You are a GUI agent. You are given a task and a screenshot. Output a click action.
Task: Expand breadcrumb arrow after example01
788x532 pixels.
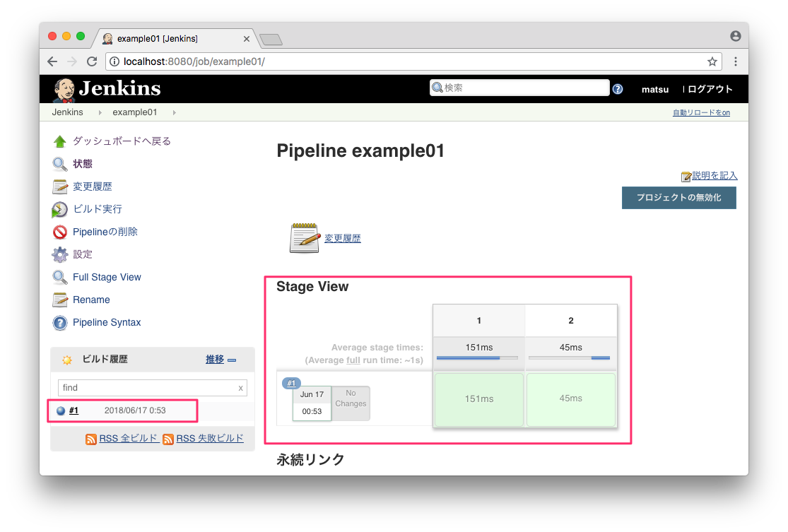pyautogui.click(x=174, y=113)
